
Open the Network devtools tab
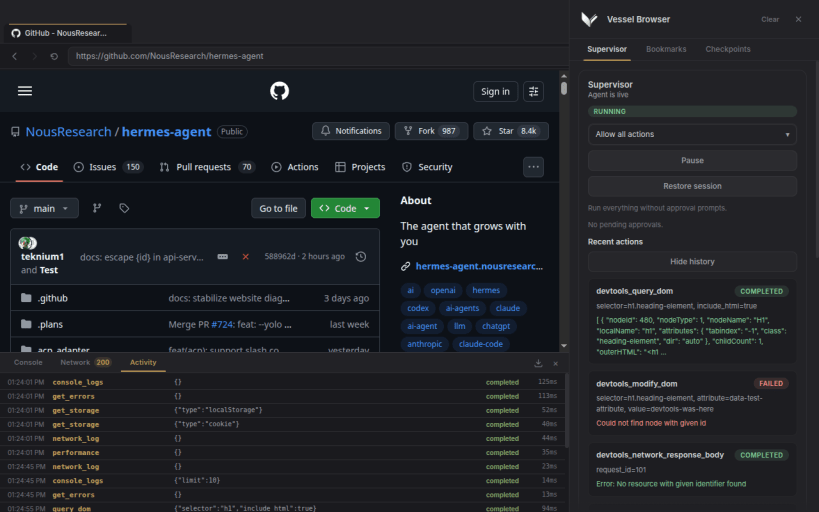point(86,363)
